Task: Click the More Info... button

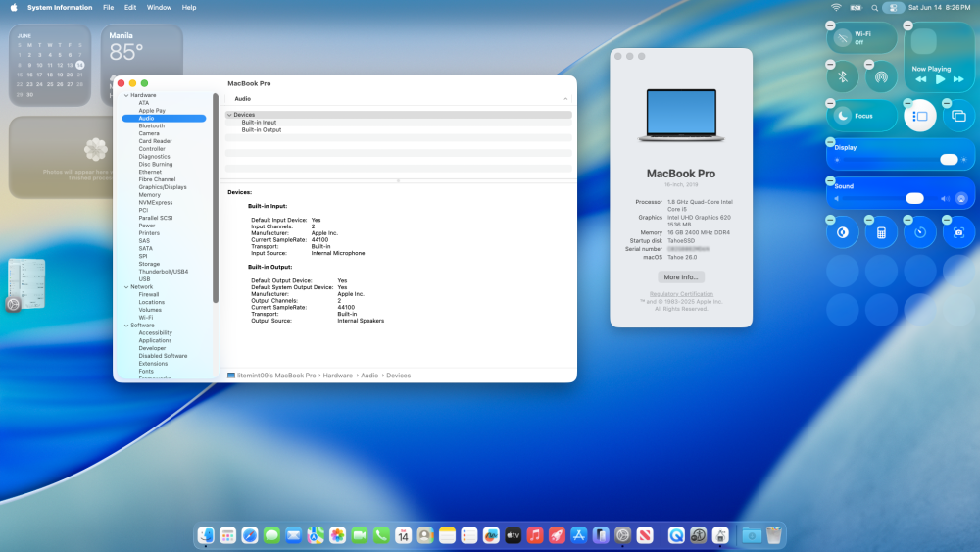Action: pyautogui.click(x=681, y=276)
